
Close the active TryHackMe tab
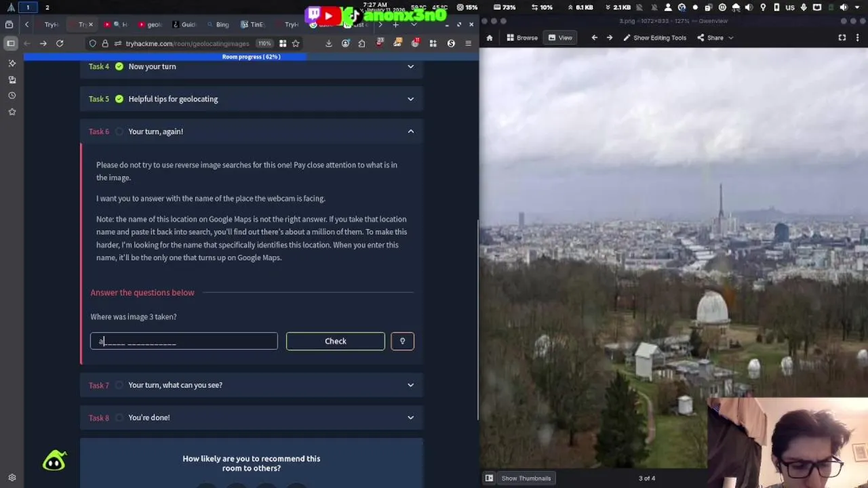point(92,24)
